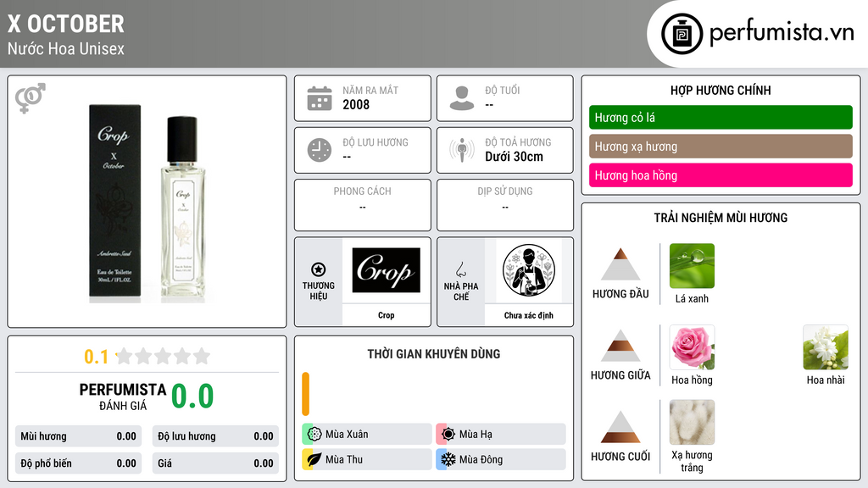Screen dimensions: 868x488
Task: Click the Nước Hoa Unisex subtitle
Action: click(66, 48)
